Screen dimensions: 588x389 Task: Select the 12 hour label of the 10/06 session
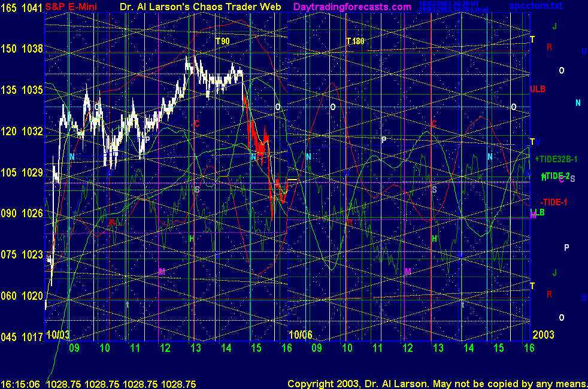click(408, 348)
